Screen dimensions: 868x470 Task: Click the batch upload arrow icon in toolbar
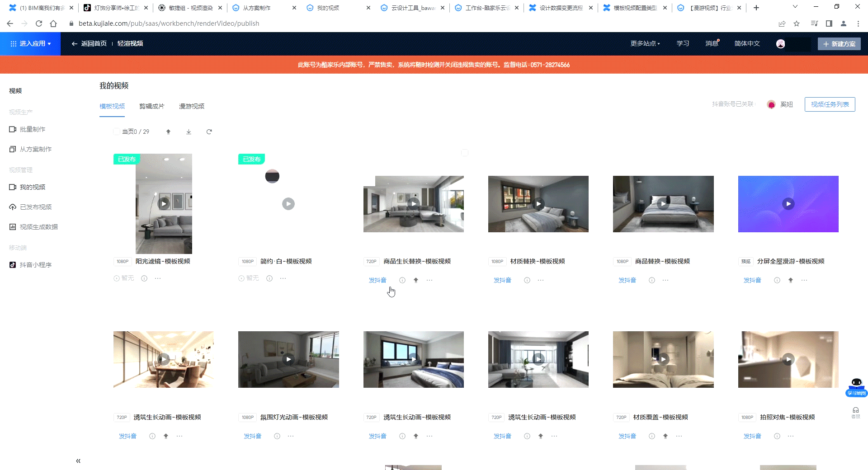(x=168, y=132)
